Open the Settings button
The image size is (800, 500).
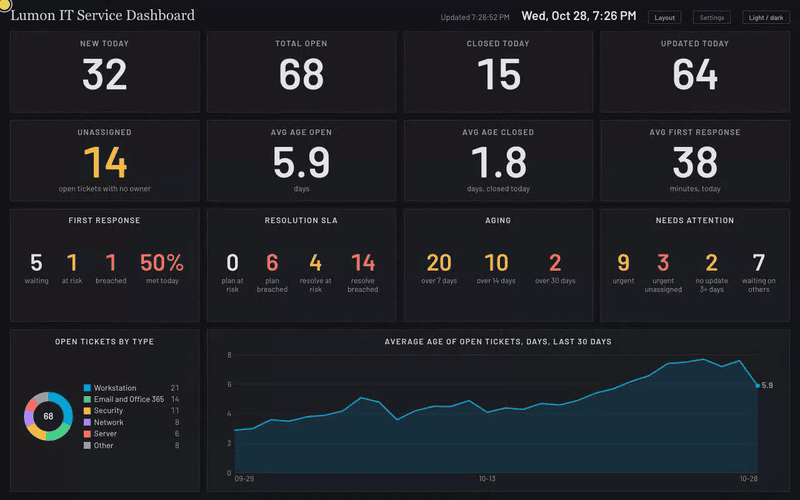pos(712,17)
